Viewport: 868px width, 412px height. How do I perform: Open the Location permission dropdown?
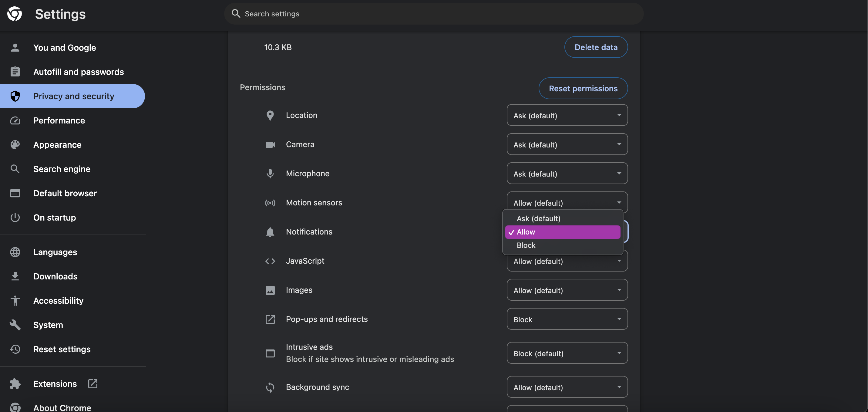point(567,115)
